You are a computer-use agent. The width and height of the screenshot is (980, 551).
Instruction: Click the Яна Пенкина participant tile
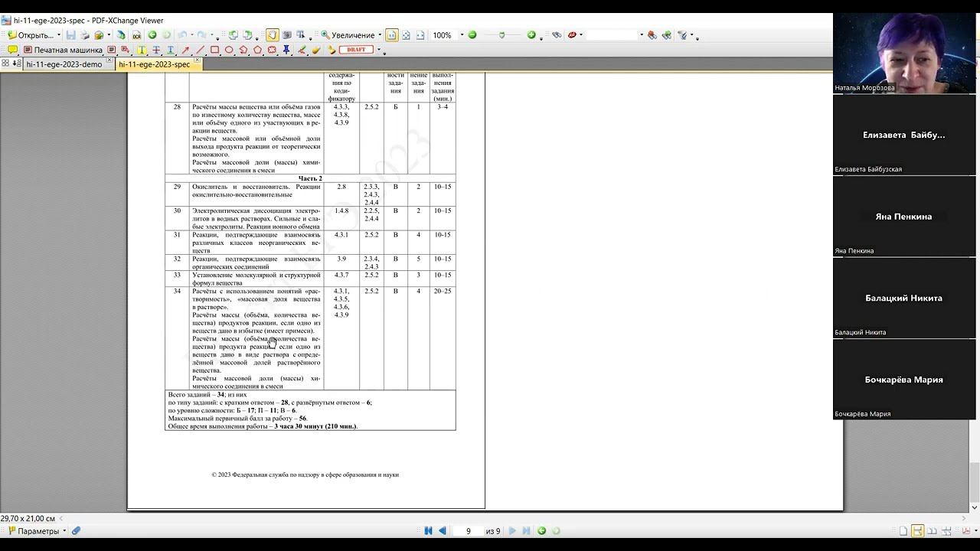(904, 217)
